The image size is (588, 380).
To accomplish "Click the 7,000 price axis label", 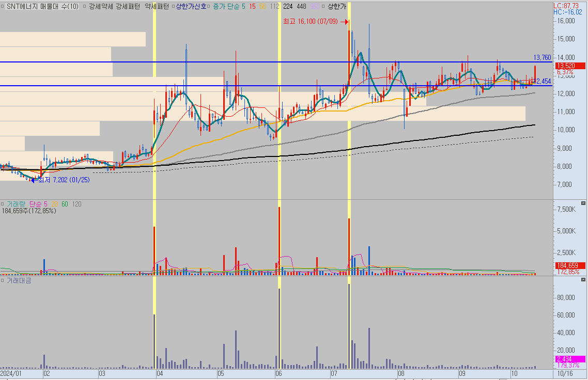I will pos(564,184).
